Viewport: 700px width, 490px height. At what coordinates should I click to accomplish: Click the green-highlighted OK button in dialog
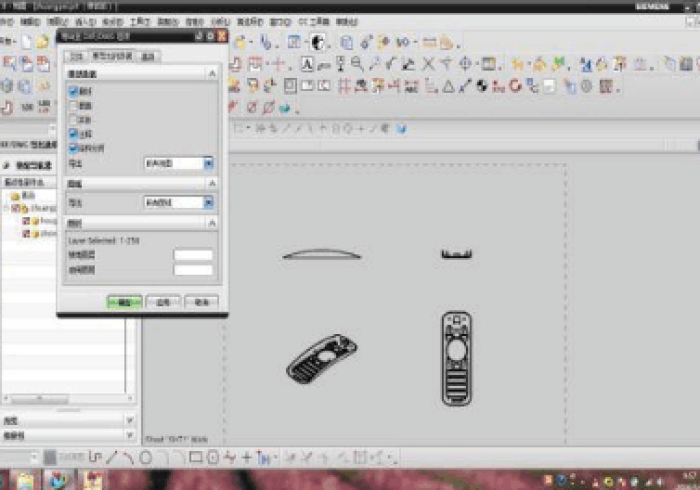[123, 300]
